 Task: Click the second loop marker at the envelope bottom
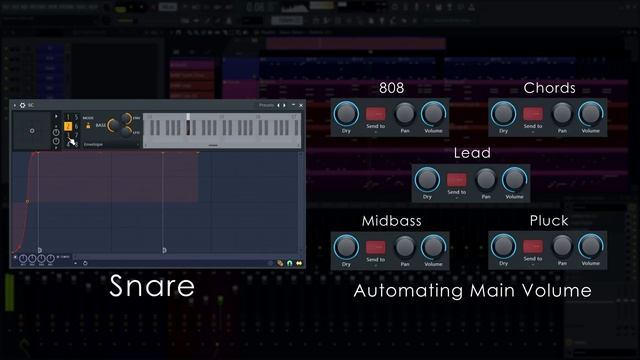(x=164, y=250)
